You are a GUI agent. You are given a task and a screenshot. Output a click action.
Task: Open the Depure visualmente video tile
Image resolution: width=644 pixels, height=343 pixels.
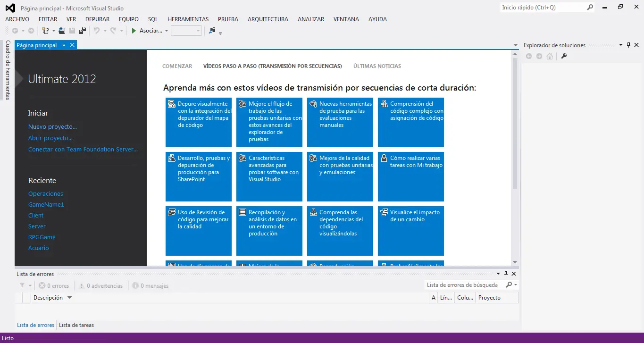click(199, 122)
